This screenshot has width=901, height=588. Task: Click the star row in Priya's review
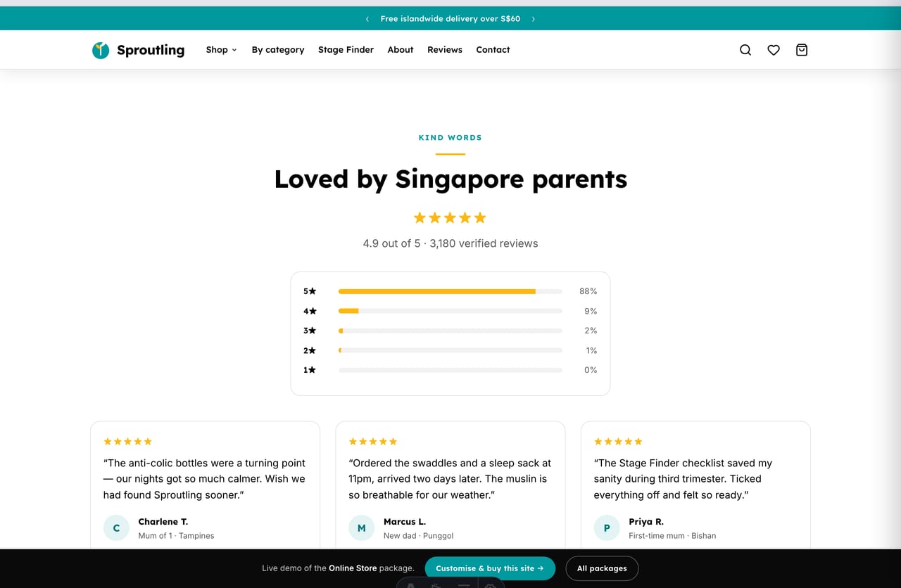tap(618, 442)
